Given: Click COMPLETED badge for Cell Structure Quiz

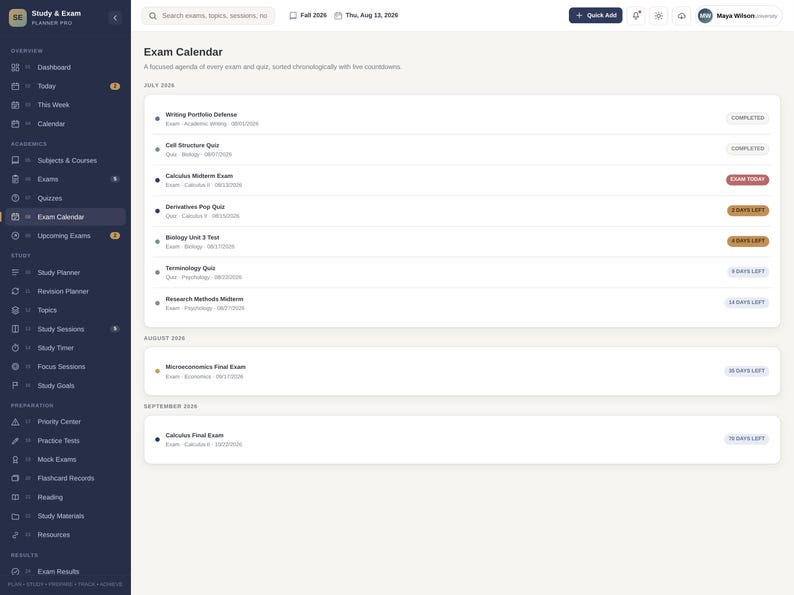Looking at the screenshot, I should [747, 148].
